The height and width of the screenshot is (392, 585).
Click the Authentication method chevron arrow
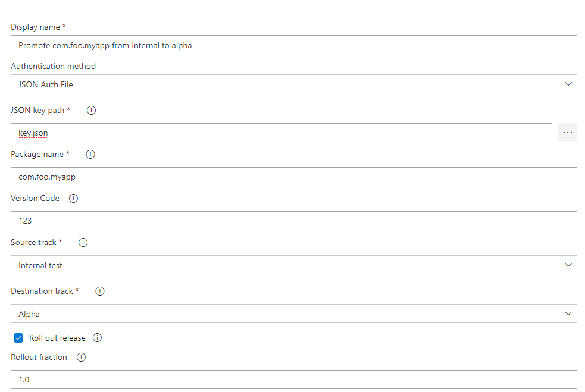pyautogui.click(x=568, y=84)
